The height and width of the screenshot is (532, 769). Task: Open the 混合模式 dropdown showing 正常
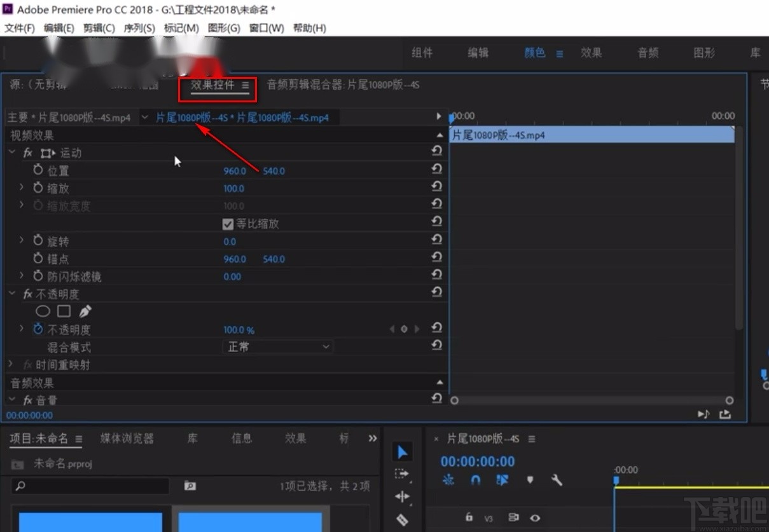279,347
